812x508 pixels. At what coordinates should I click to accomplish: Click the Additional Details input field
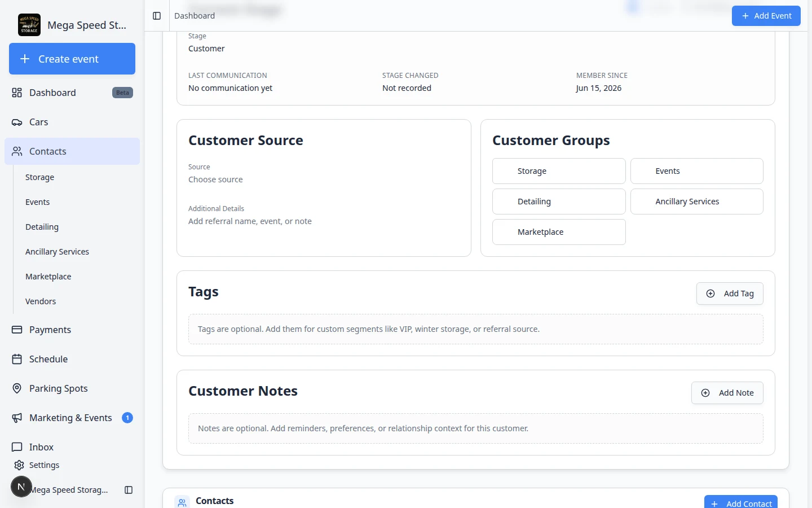coord(324,221)
